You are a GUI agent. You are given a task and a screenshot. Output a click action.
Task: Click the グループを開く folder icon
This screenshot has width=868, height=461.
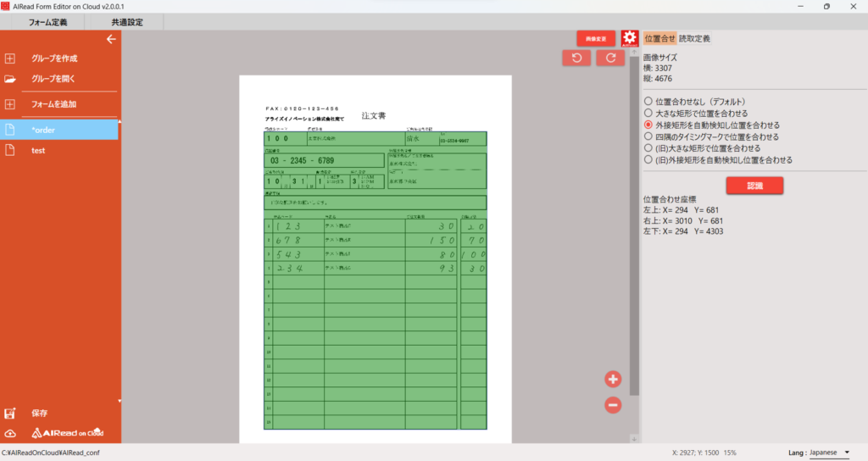pos(10,79)
